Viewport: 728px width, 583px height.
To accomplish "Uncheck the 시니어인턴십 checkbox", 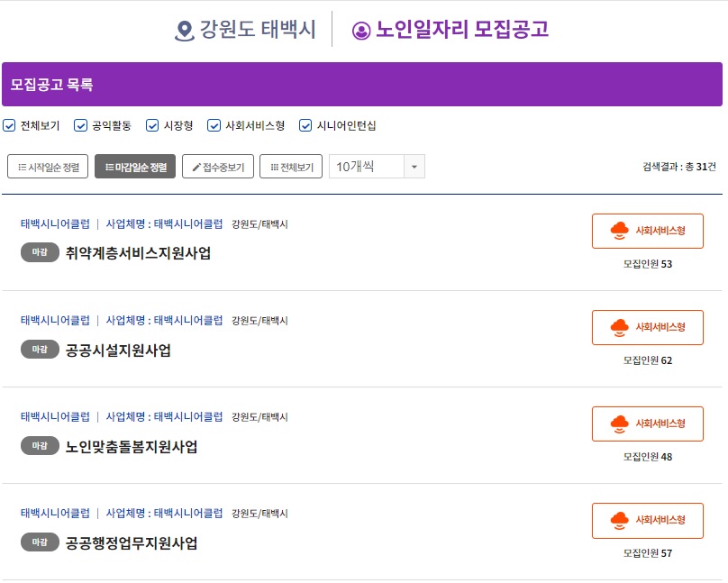I will 305,125.
